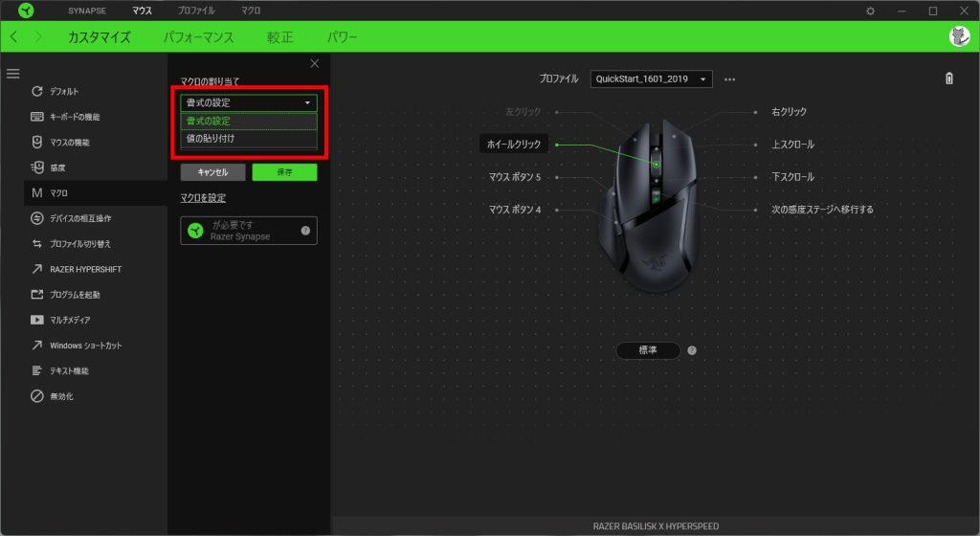980x536 pixels.
Task: Select the デフォルト reset icon
Action: pyautogui.click(x=37, y=91)
